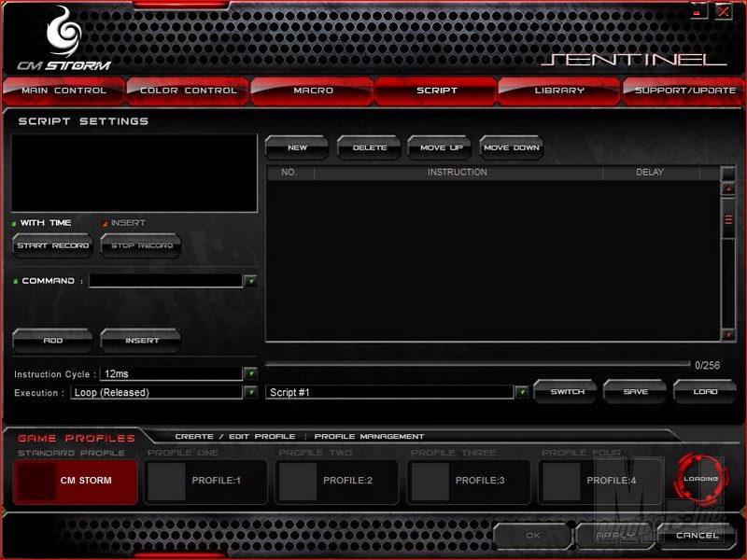Click the Loop (Released) Execution field
This screenshot has height=560, width=747.
coord(156,392)
